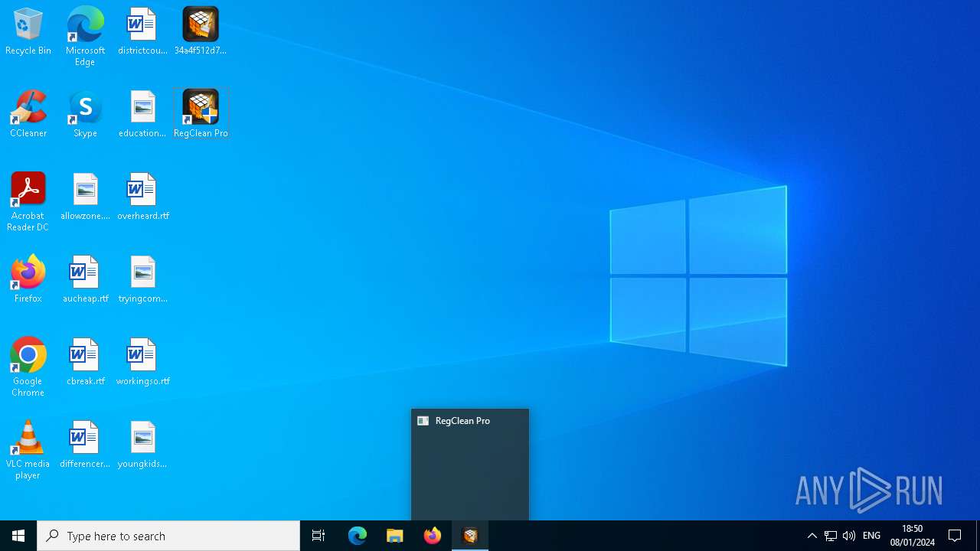Open Firefox from the taskbar
Viewport: 980px width, 551px height.
pos(432,536)
